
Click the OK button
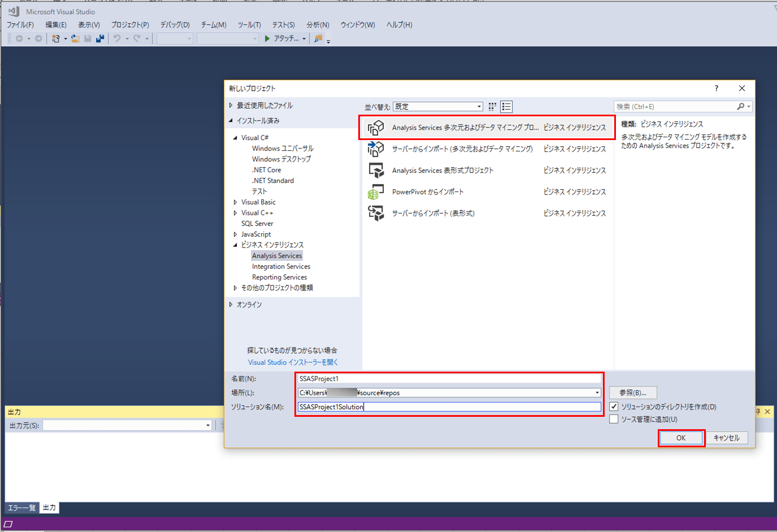coord(681,438)
